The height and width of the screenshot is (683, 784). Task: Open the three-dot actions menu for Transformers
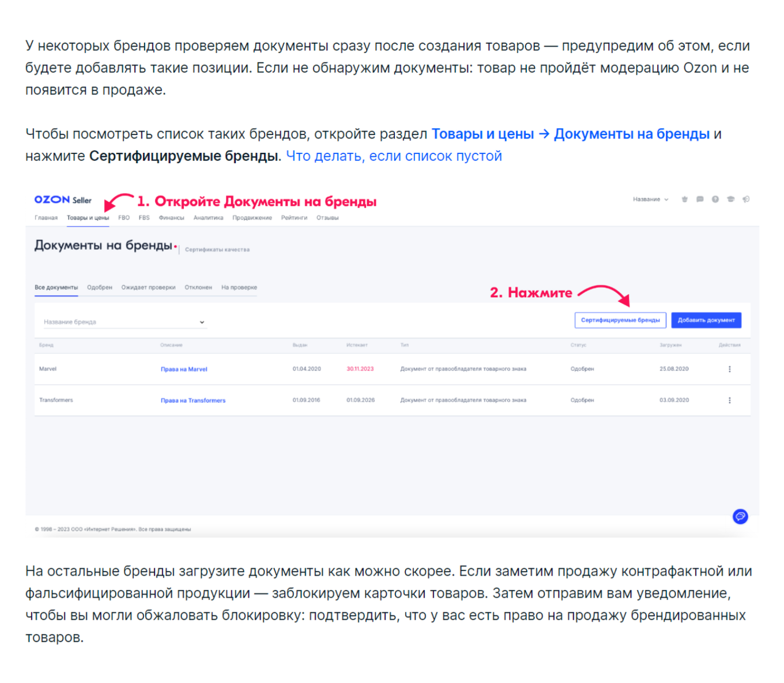point(729,400)
